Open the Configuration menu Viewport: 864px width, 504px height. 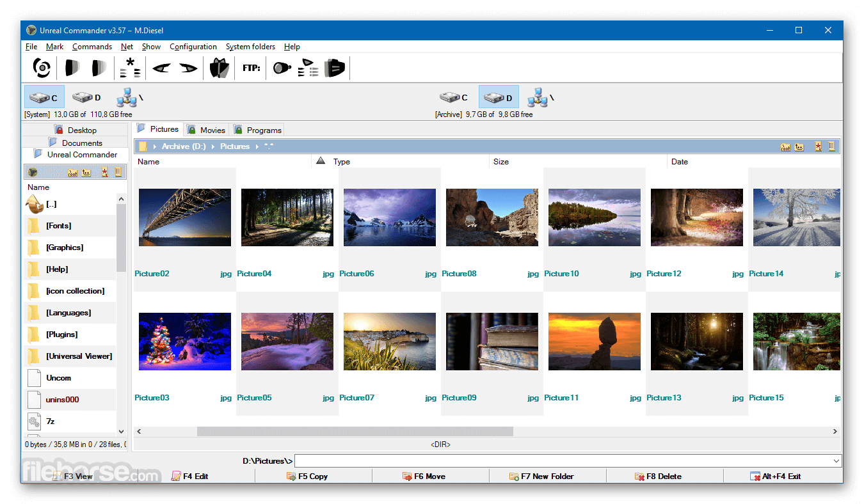(x=193, y=47)
